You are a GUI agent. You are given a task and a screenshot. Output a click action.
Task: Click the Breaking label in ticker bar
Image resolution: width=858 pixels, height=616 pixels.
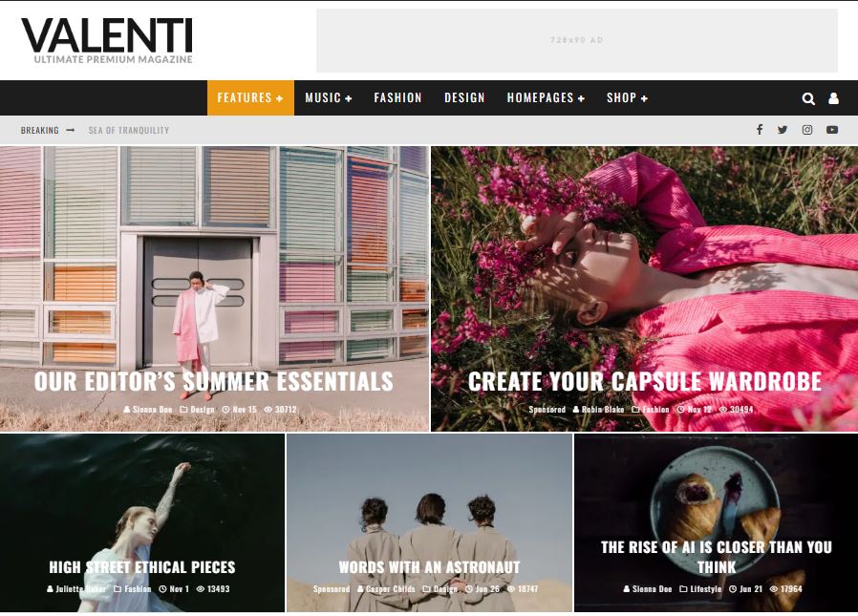(40, 130)
